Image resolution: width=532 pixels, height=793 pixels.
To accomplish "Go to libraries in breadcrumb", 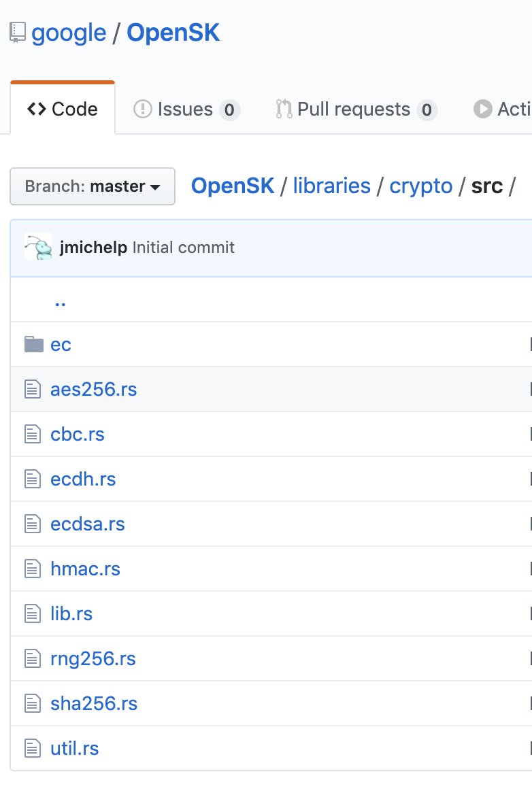I will tap(332, 186).
